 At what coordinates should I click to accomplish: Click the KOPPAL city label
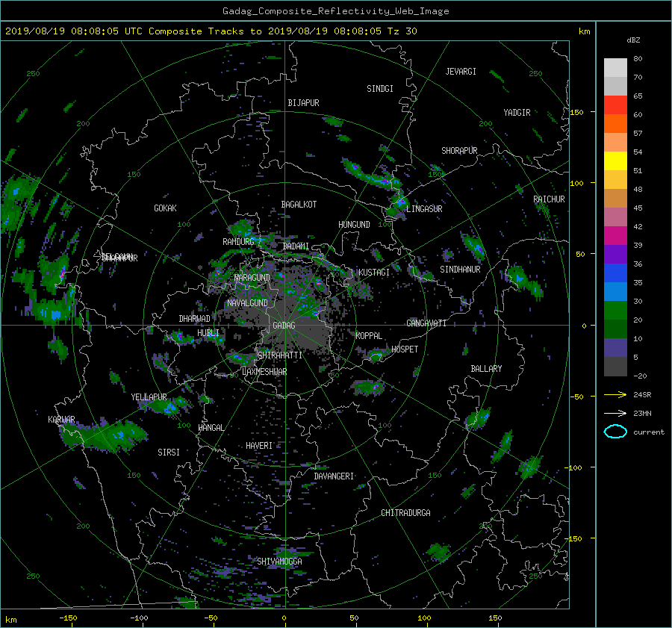click(x=369, y=335)
